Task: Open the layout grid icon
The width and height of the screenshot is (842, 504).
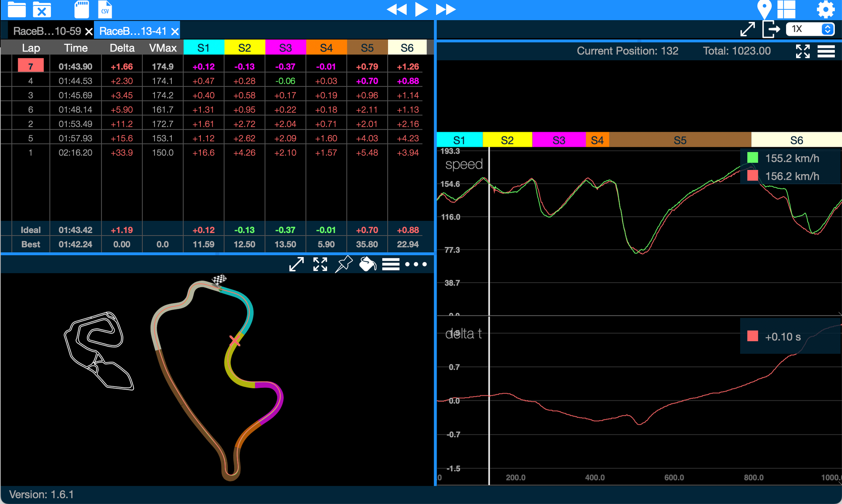Action: tap(786, 9)
